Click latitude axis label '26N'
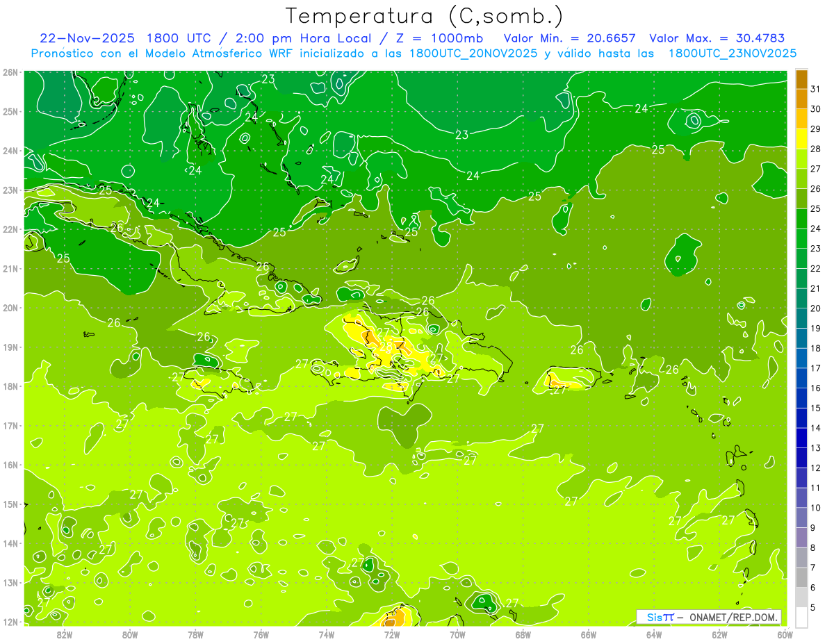834x644 pixels. [x=10, y=72]
